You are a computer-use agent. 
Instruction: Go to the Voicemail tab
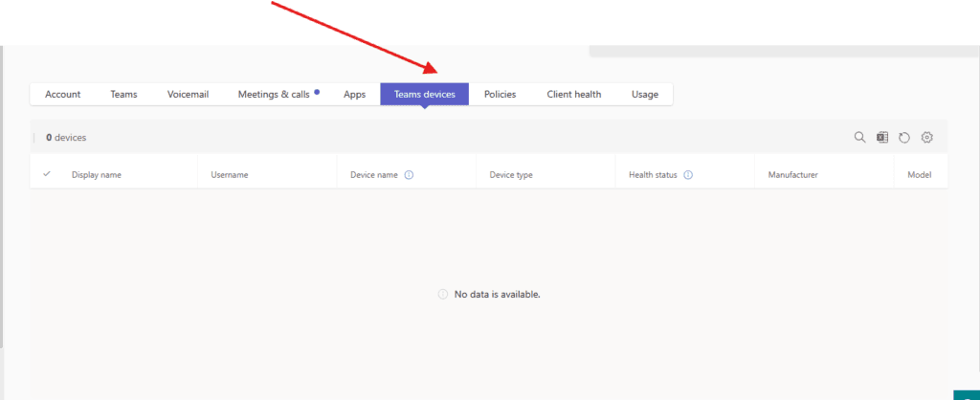pyautogui.click(x=188, y=95)
